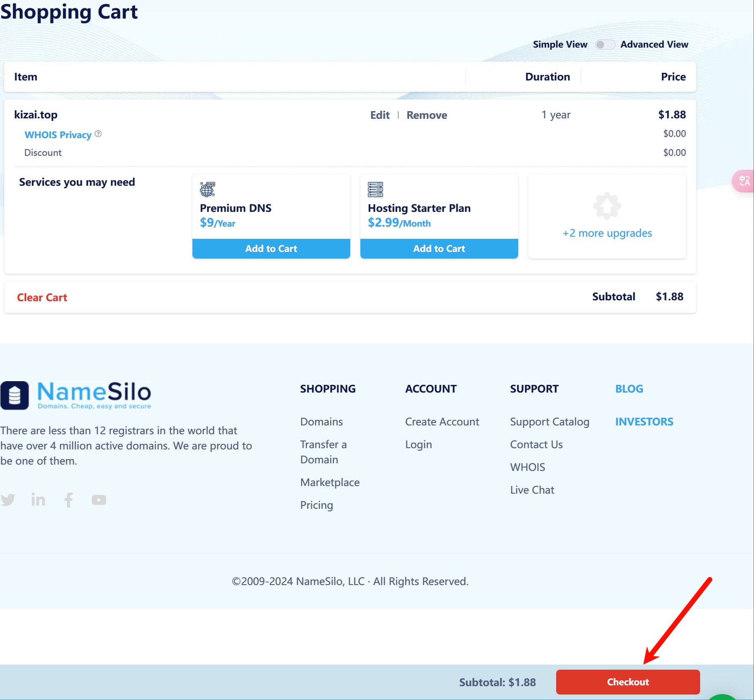Click the red Checkout button
This screenshot has height=700, width=754.
[x=628, y=682]
